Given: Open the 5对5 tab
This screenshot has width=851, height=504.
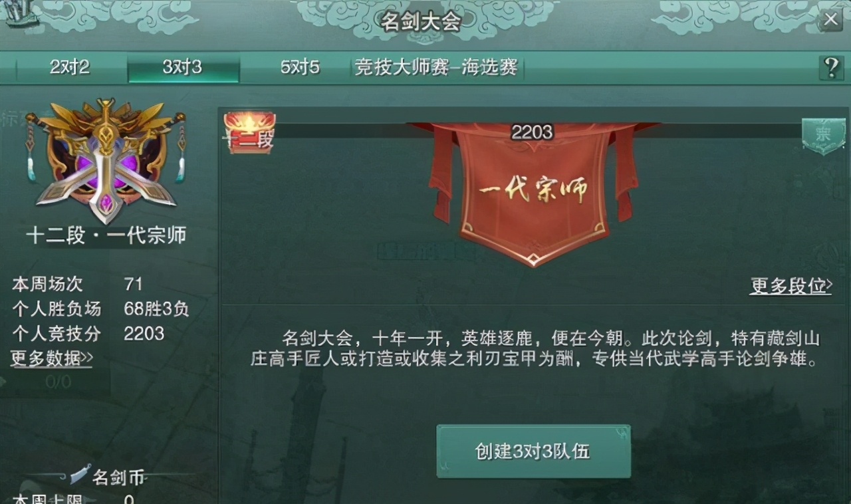Looking at the screenshot, I should 300,67.
